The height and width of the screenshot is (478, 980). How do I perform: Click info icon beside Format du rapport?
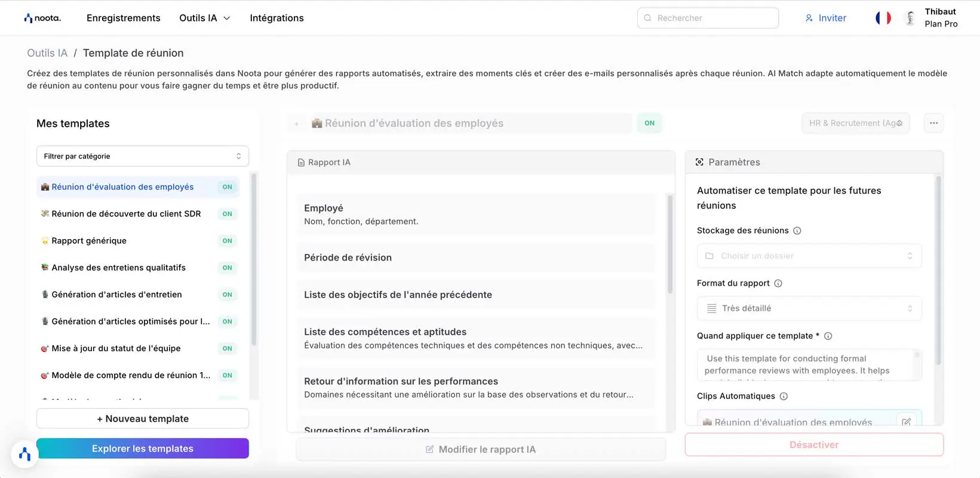778,283
